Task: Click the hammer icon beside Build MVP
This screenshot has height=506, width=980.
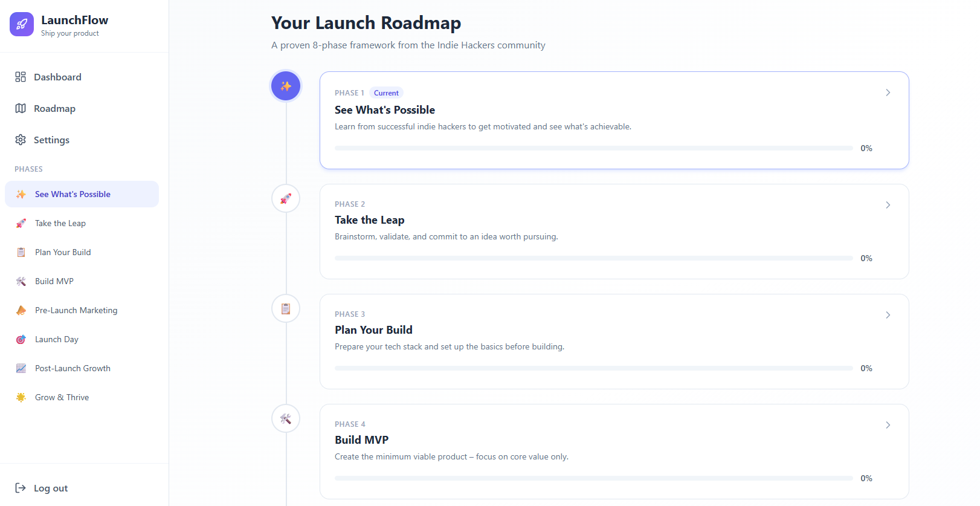Action: coord(21,281)
